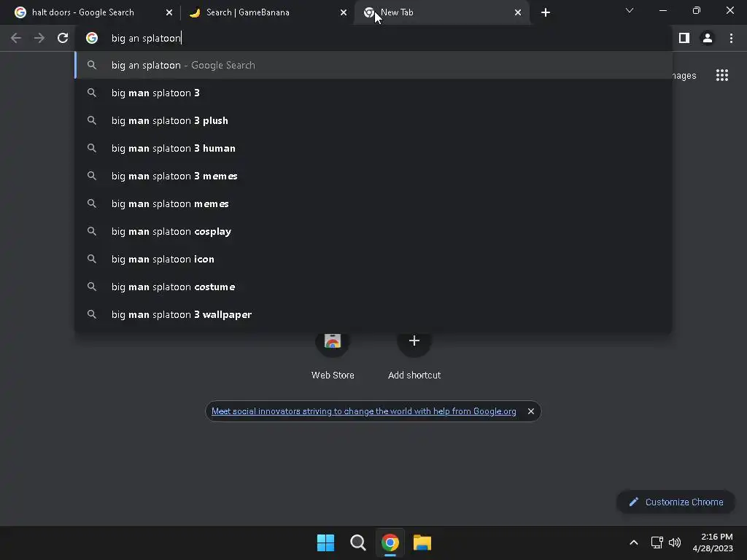Open Windows taskbar search
747x560 pixels.
coord(357,542)
